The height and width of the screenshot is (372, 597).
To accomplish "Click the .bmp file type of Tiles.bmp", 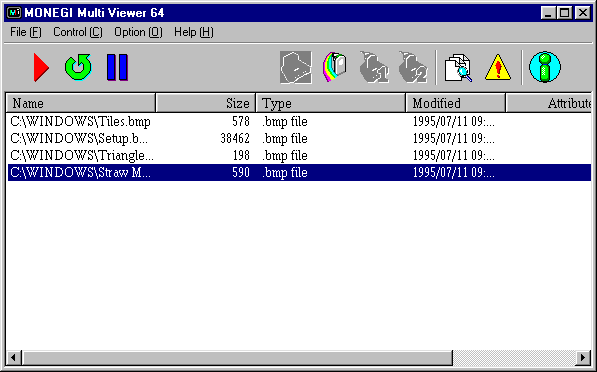I will point(285,122).
